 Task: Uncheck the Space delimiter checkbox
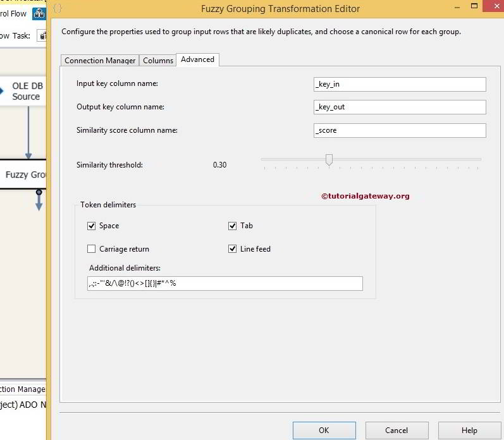[x=91, y=226]
